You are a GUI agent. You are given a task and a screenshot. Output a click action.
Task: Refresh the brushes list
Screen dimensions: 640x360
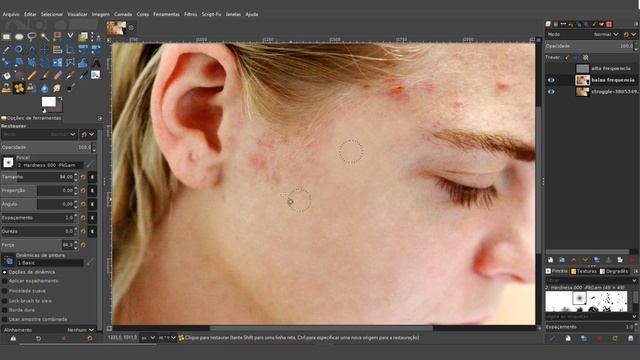[615, 338]
